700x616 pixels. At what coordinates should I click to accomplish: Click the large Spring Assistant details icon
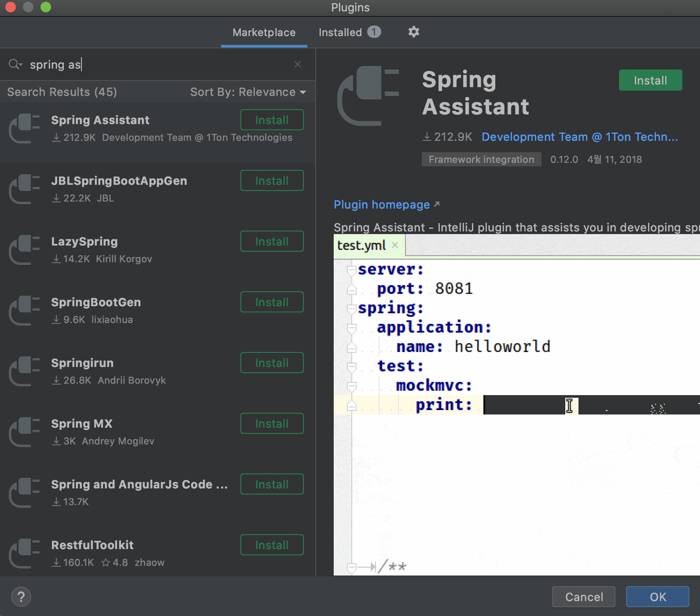368,96
